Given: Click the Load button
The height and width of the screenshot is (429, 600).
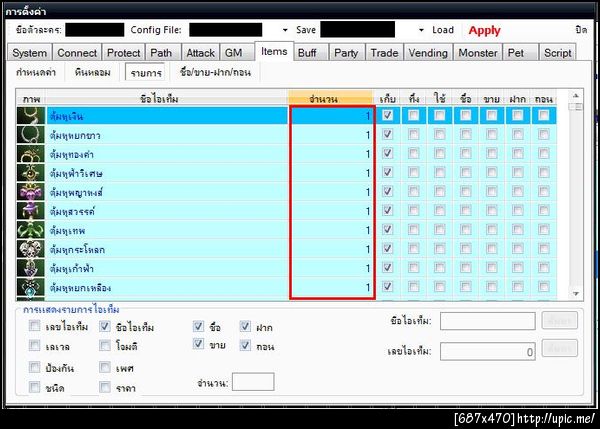Looking at the screenshot, I should tap(443, 30).
